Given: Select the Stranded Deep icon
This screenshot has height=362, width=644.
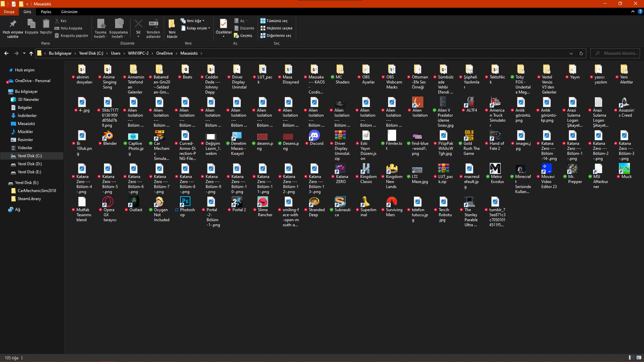Looking at the screenshot, I should tap(314, 202).
